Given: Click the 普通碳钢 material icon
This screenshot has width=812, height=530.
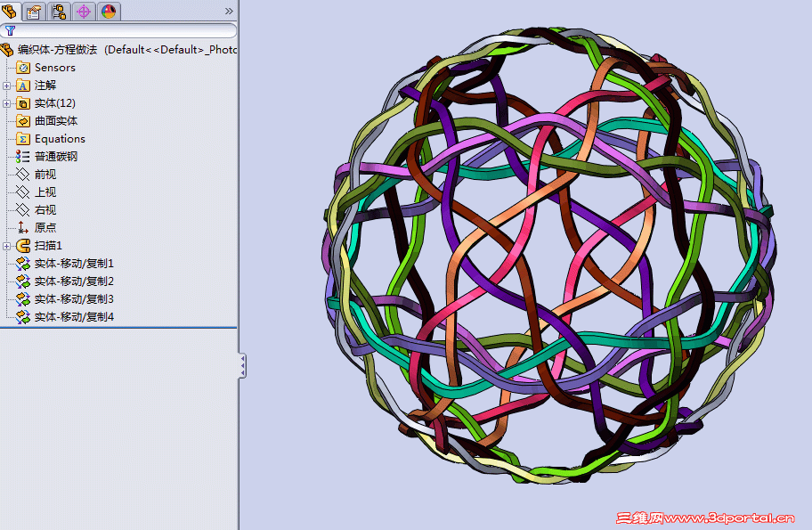Looking at the screenshot, I should [x=23, y=157].
